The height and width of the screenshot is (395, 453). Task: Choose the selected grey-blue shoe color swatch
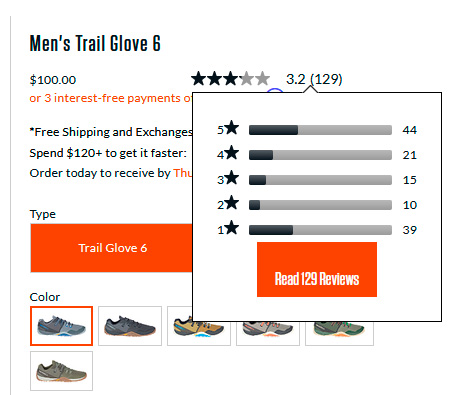click(x=61, y=326)
